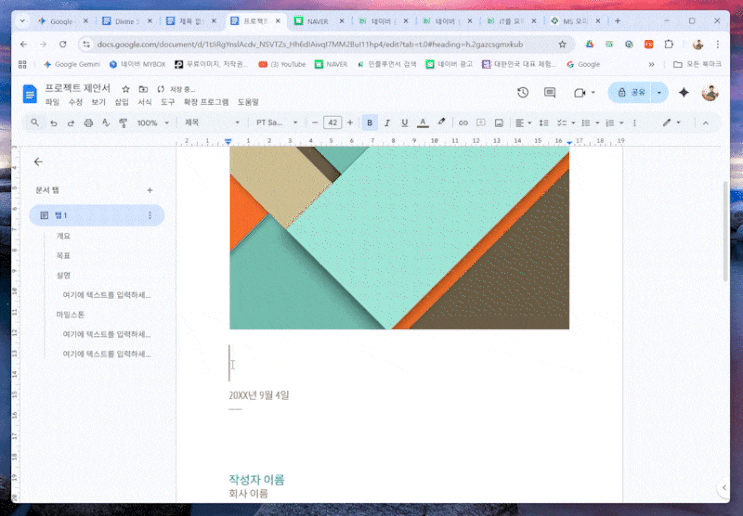Open the text color A button
Screen dimensions: 743x516
(x=423, y=123)
